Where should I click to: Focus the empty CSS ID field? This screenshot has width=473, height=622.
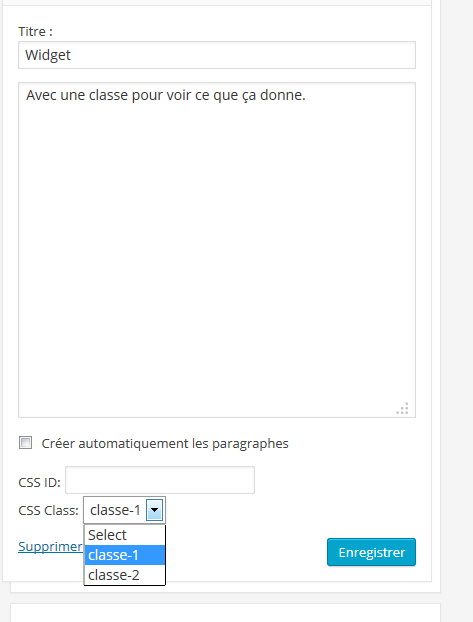160,480
